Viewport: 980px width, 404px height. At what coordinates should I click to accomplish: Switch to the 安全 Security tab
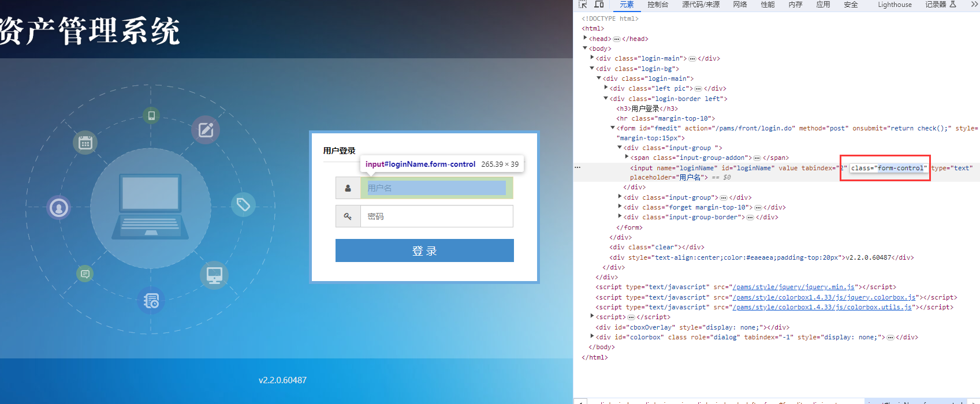click(851, 5)
